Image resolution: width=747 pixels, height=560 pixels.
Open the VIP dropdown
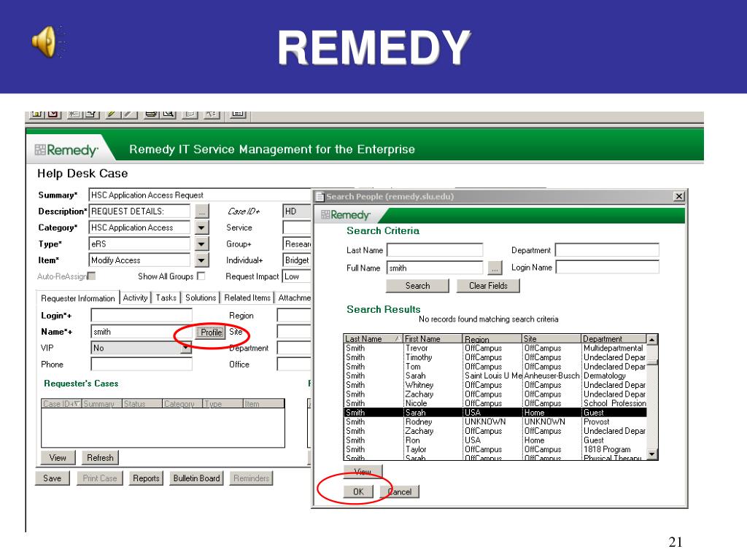[x=186, y=348]
